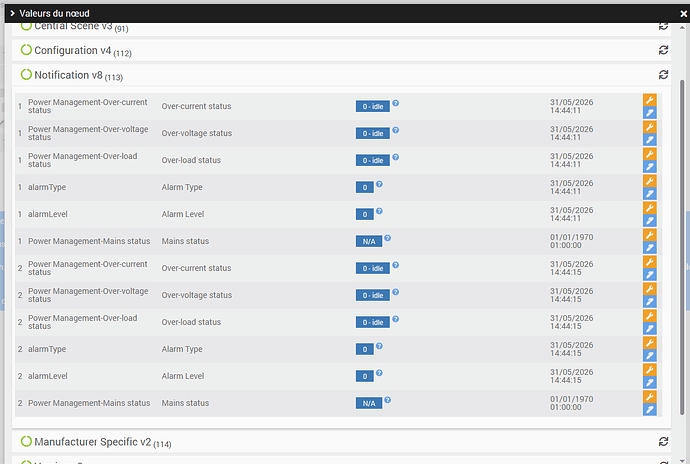Click orange wrench for endpoint 2 Mains status
Viewport: 690px width, 464px height.
tap(650, 397)
